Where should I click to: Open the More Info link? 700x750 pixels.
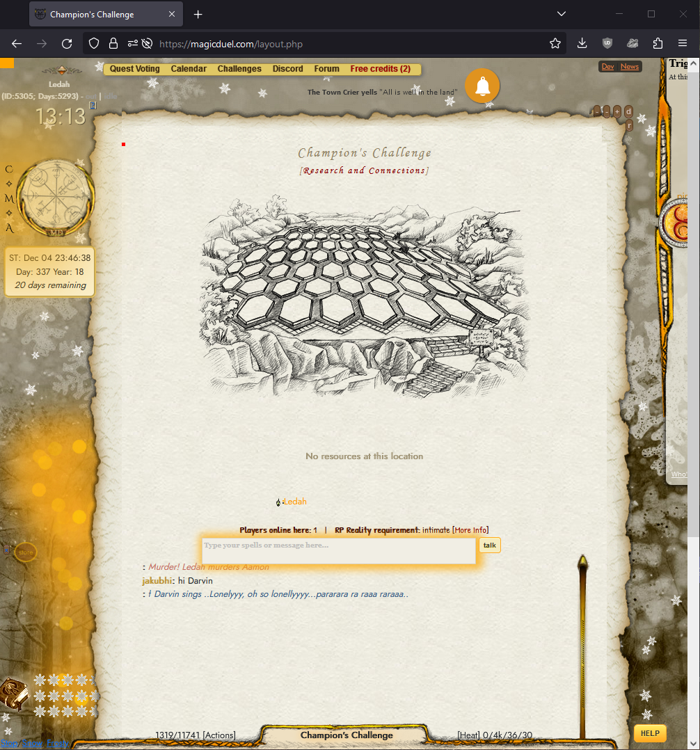(470, 530)
